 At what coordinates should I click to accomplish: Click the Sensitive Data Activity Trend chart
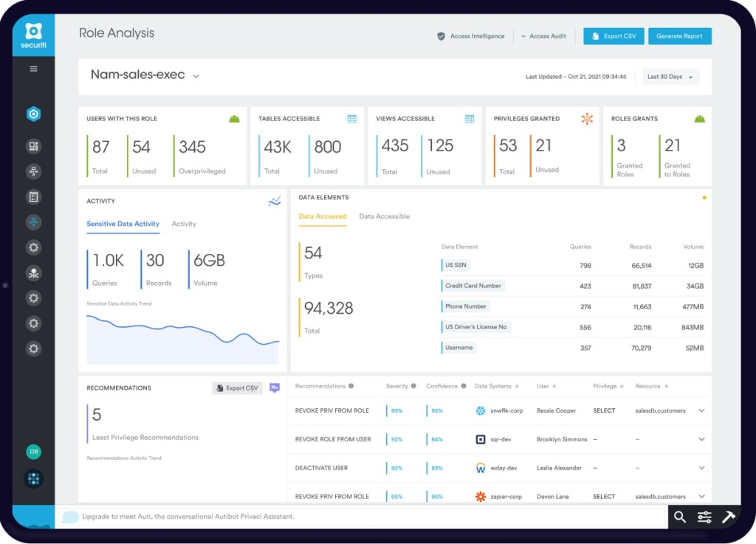click(183, 340)
